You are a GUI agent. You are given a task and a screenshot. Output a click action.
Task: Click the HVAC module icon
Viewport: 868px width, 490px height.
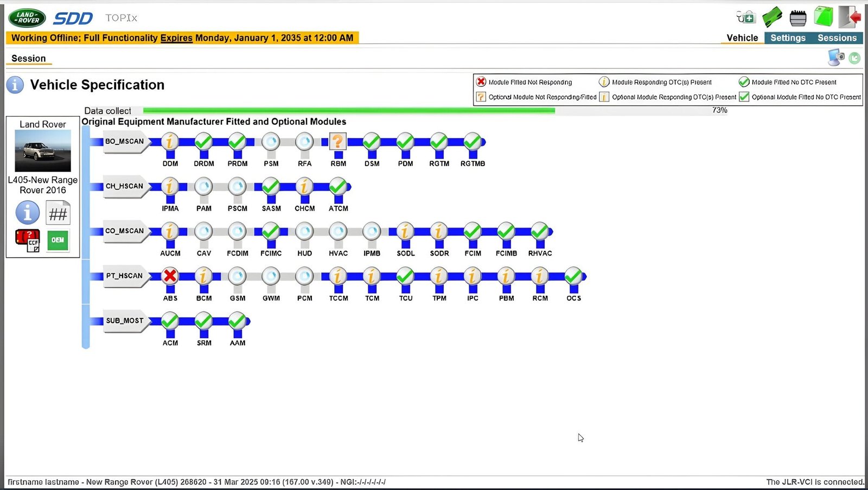(338, 232)
